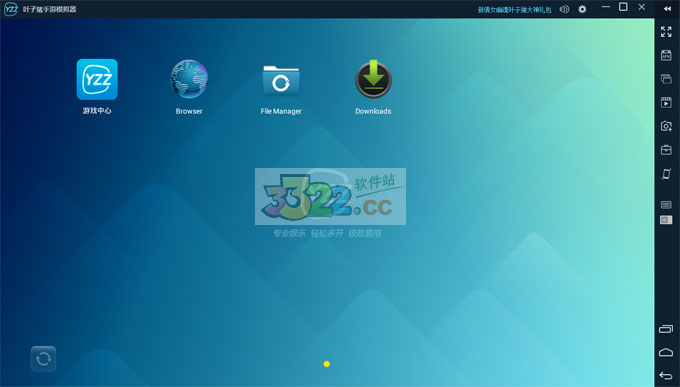Start screen video recording from the sidebar
Viewport: 680px width, 387px height.
666,102
